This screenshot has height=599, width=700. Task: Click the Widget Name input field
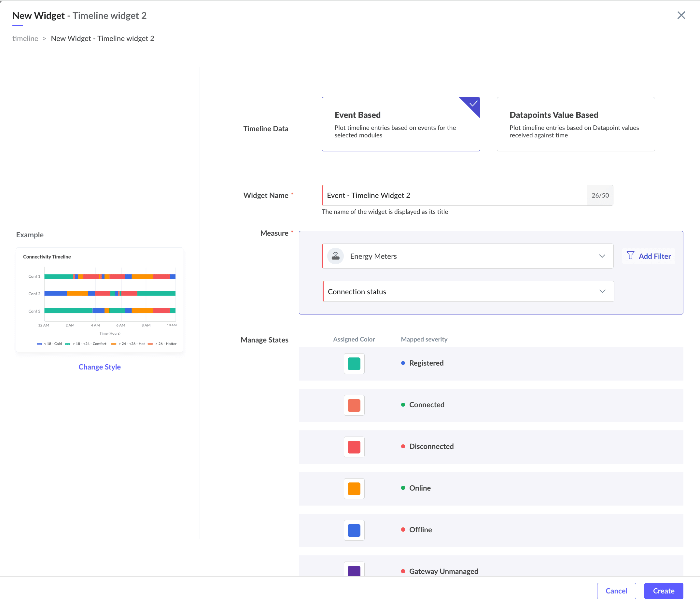coord(455,195)
